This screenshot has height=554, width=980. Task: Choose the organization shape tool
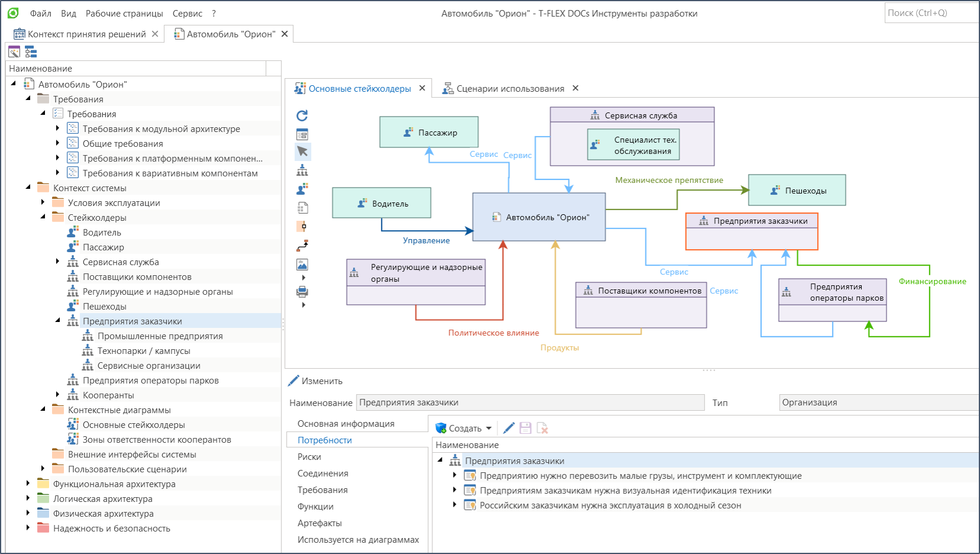click(x=302, y=170)
